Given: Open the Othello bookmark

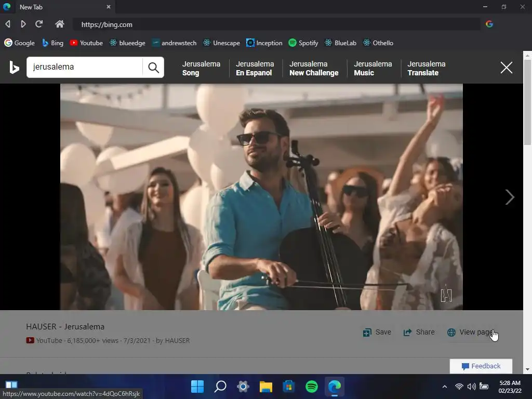Looking at the screenshot, I should click(x=378, y=43).
